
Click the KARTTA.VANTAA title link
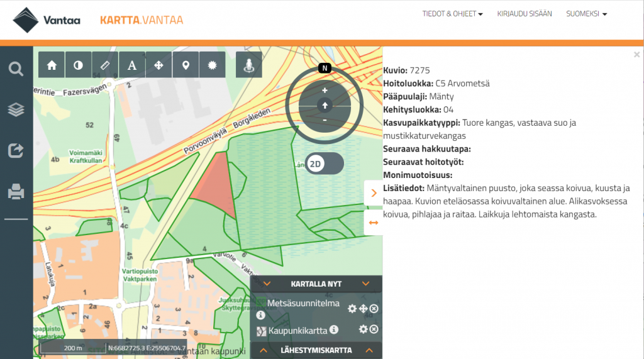tap(142, 20)
